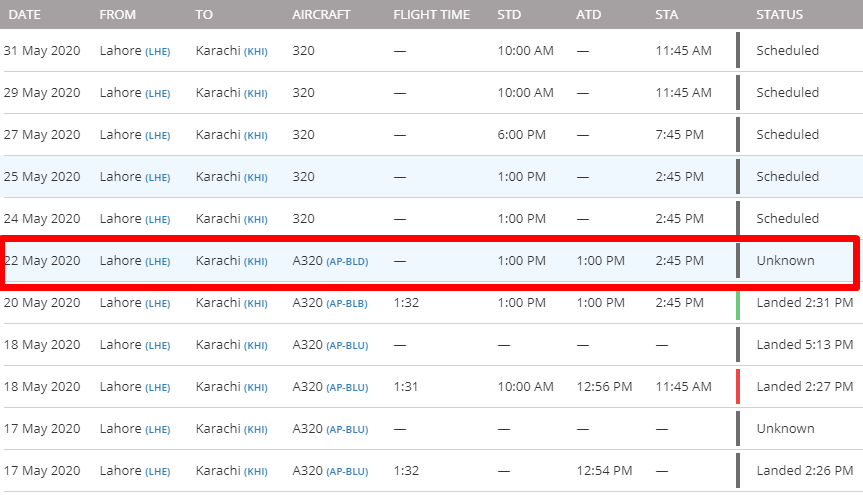Open the AP-BLB aircraft registration link
The height and width of the screenshot is (495, 863).
(347, 304)
